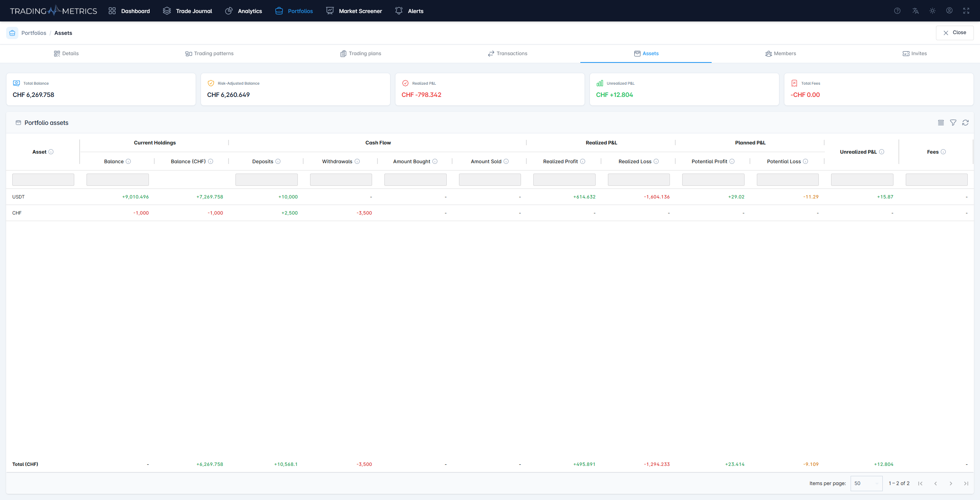Sort by Withdrawals column header

(337, 161)
